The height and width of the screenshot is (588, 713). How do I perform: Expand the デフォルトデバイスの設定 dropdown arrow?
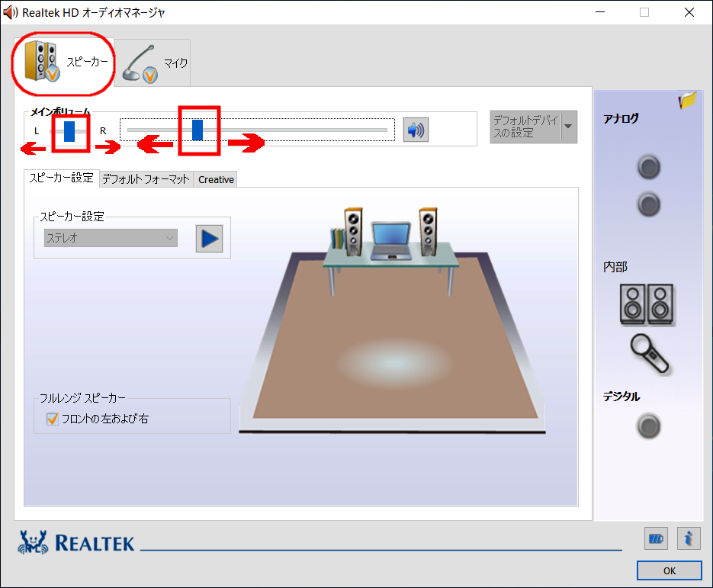569,127
